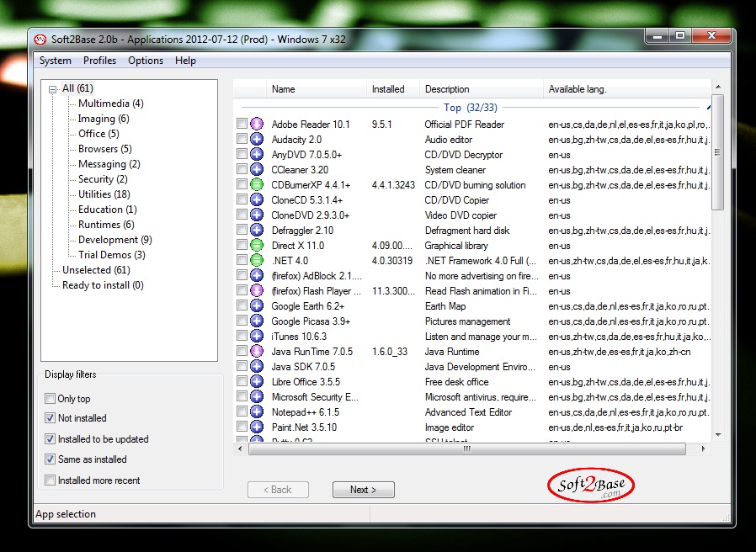Click the blue plus icon for Google Picasa 3.9+

[257, 321]
